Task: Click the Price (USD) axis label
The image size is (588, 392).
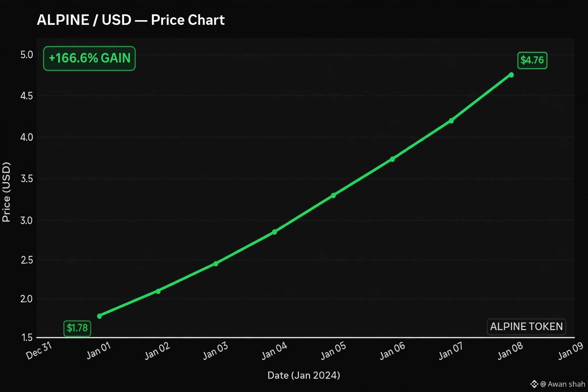Action: tap(6, 192)
